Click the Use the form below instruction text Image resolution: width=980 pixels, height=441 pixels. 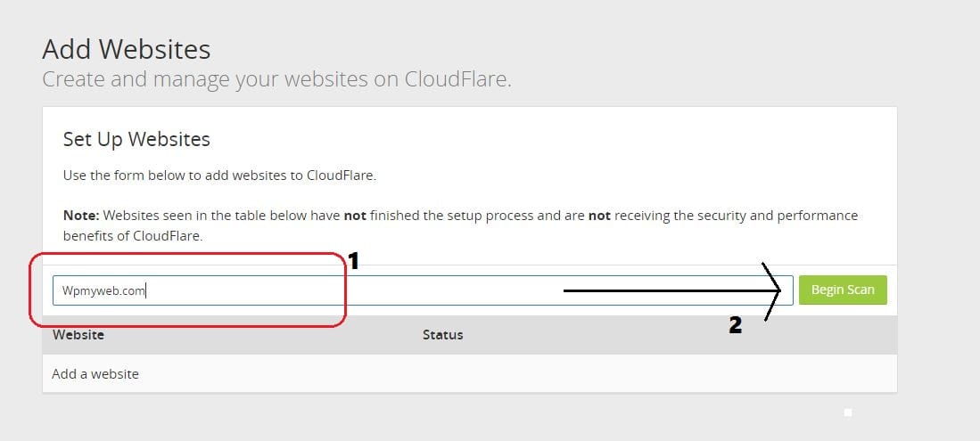[219, 176]
